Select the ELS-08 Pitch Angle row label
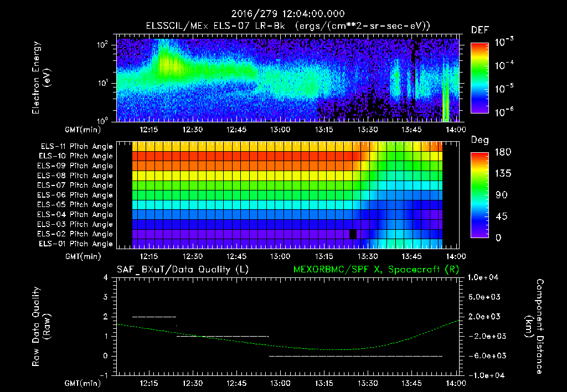567x392 pixels. coord(75,176)
